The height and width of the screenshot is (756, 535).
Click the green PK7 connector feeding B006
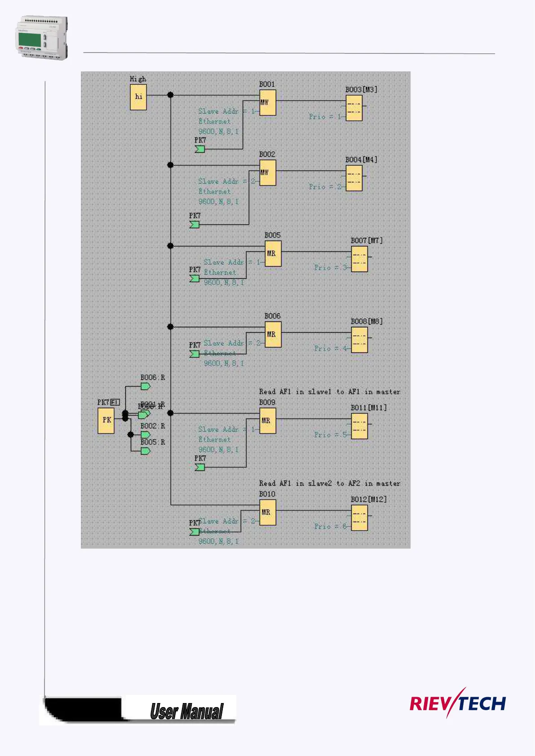tap(195, 354)
